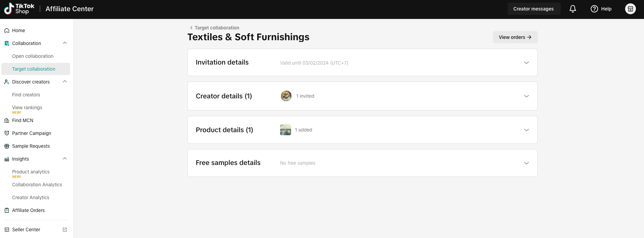Collapse the Insights sidebar group

65,159
